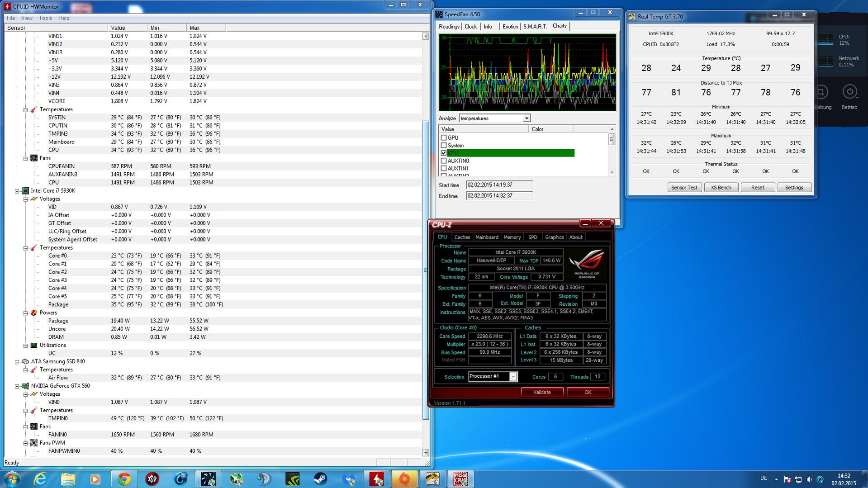Click the Validate button in CPU-Z
Viewport: 868px width, 488px height.
tap(542, 392)
